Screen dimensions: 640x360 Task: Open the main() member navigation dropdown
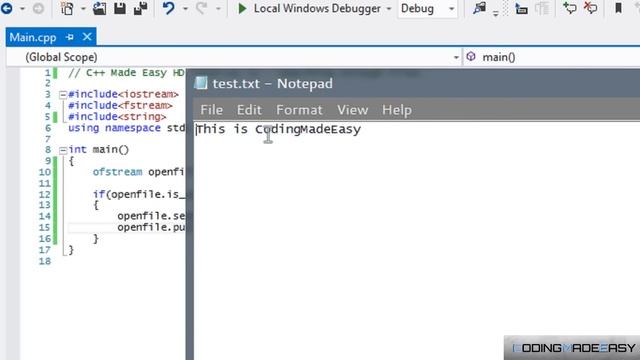552,57
